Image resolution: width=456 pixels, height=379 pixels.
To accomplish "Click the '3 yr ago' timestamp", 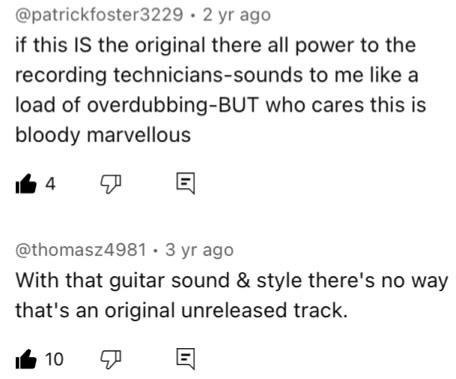I will (x=199, y=250).
